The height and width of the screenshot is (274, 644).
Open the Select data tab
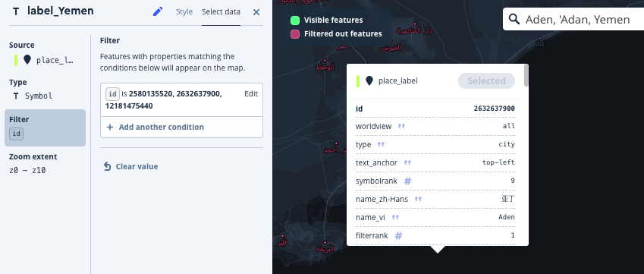221,12
